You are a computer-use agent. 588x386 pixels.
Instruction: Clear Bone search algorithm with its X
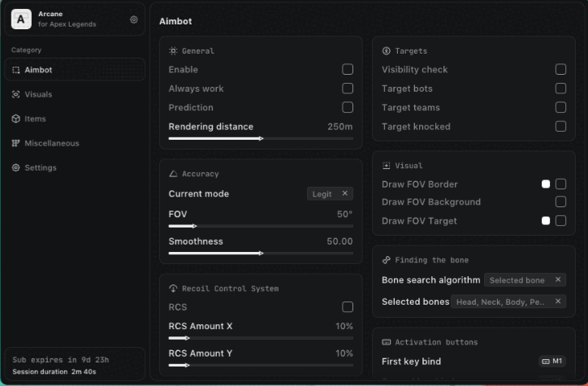pyautogui.click(x=558, y=280)
